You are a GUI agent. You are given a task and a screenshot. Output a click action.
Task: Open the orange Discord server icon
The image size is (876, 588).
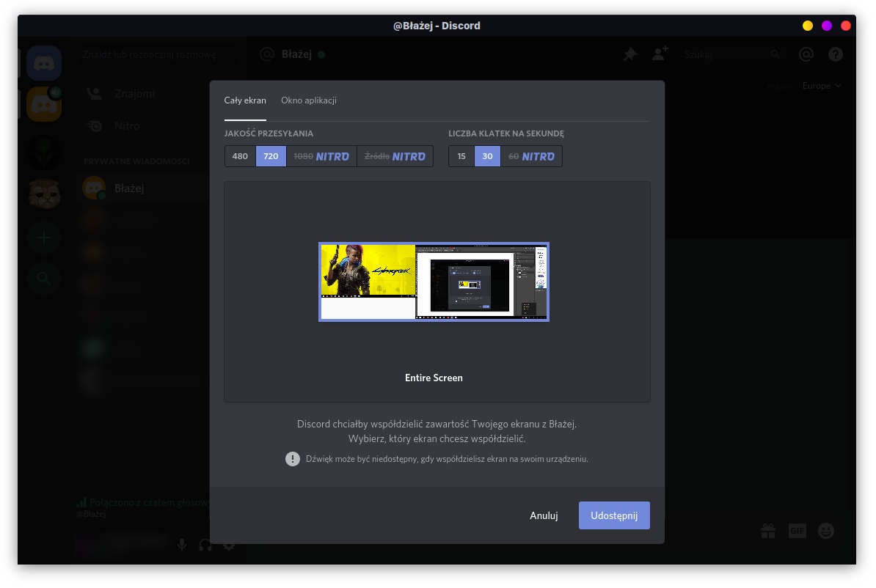(44, 104)
